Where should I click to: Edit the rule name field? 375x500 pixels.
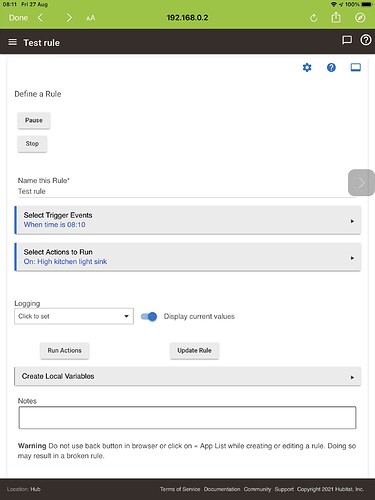pos(187,191)
